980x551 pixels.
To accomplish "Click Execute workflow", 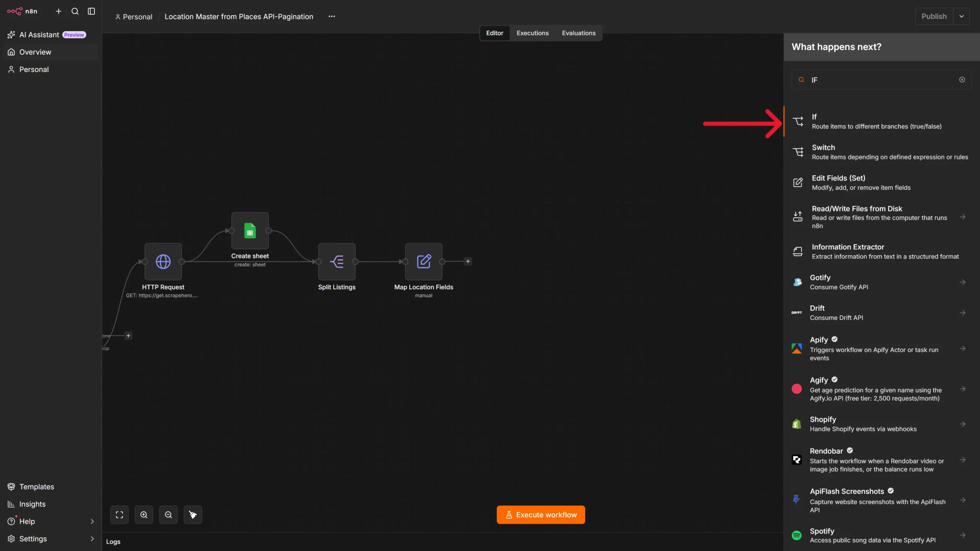I will tap(541, 515).
